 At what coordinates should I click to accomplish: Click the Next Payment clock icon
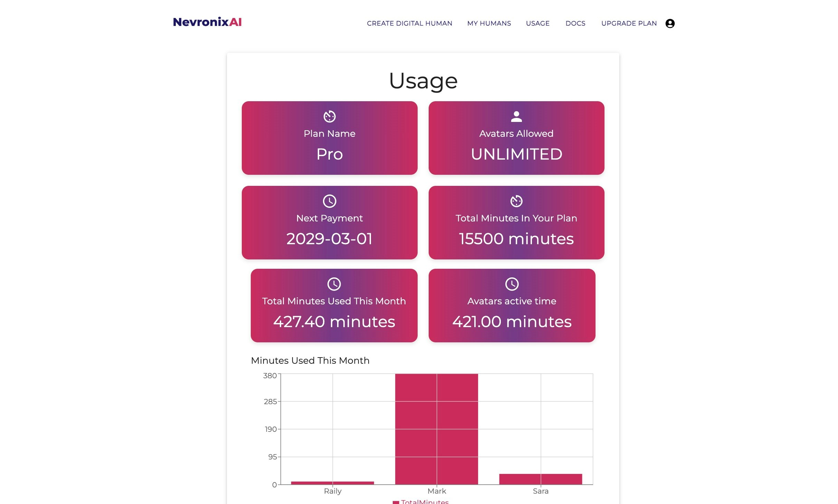tap(329, 201)
